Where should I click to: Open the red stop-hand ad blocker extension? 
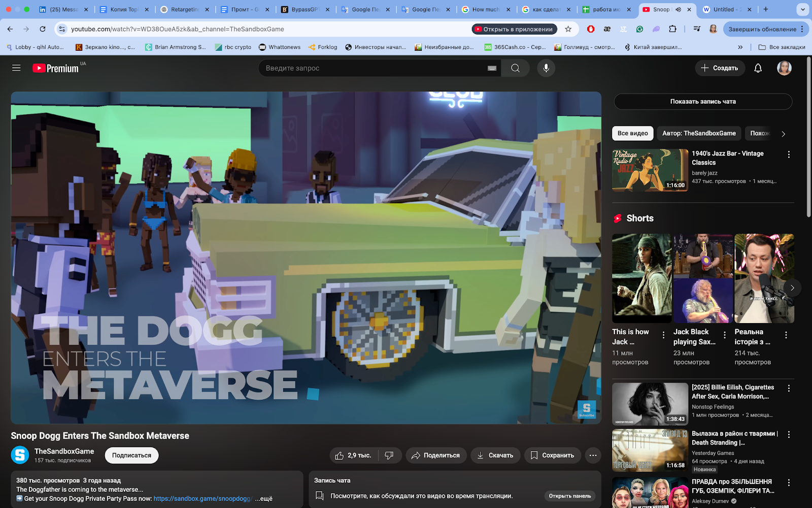(591, 29)
